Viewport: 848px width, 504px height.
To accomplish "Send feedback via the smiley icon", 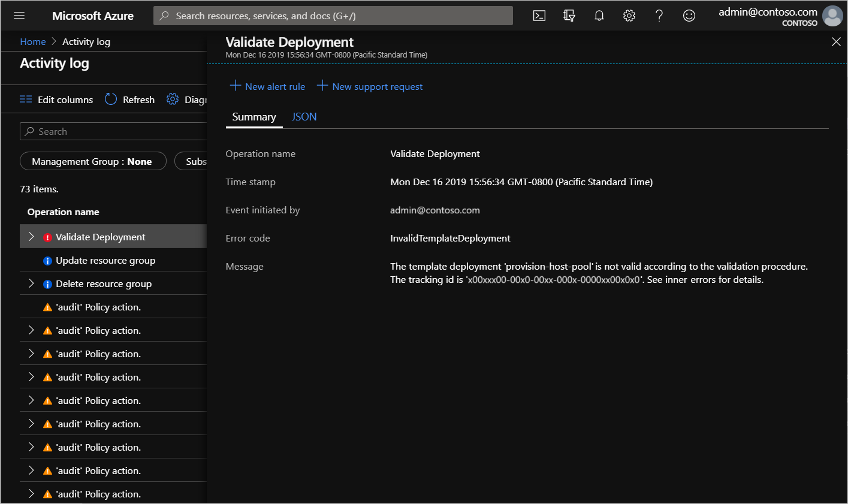I will click(689, 16).
